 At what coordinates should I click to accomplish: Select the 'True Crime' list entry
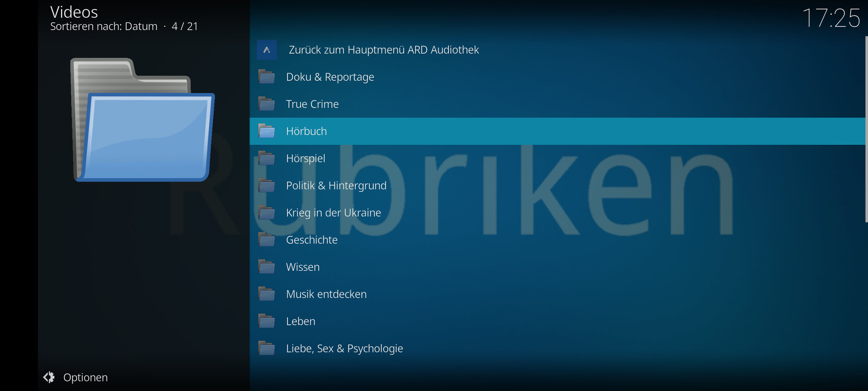pyautogui.click(x=557, y=104)
